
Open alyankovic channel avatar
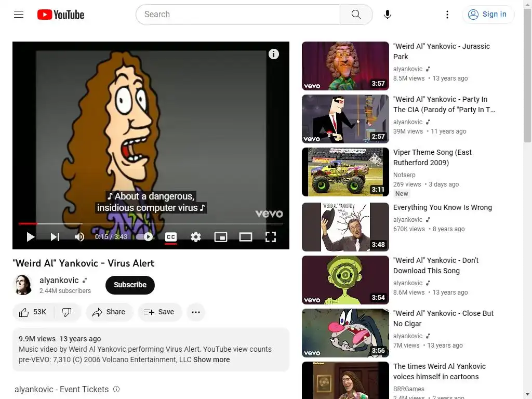[x=23, y=285]
